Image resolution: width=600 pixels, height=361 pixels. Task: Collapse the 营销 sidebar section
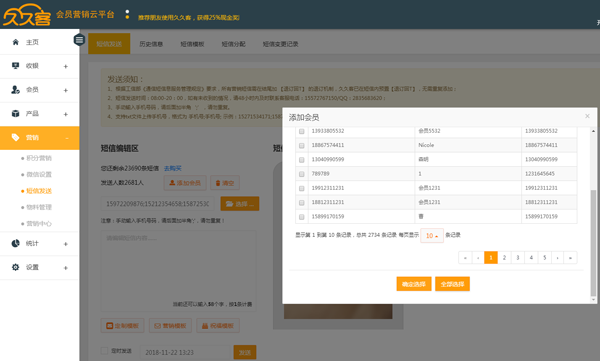(67, 138)
